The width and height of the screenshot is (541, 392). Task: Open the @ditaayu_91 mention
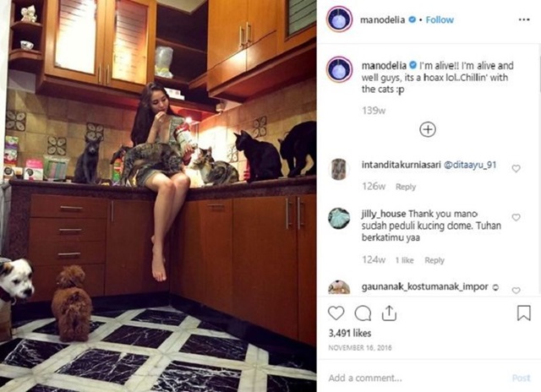[x=470, y=165]
